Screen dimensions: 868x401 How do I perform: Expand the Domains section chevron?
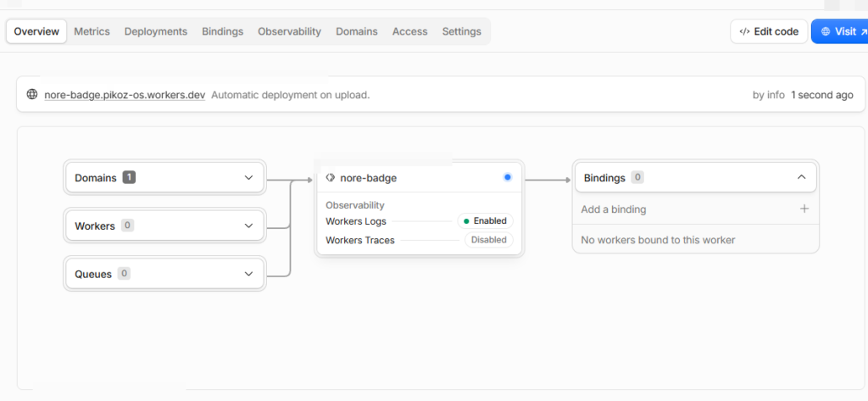(x=248, y=178)
